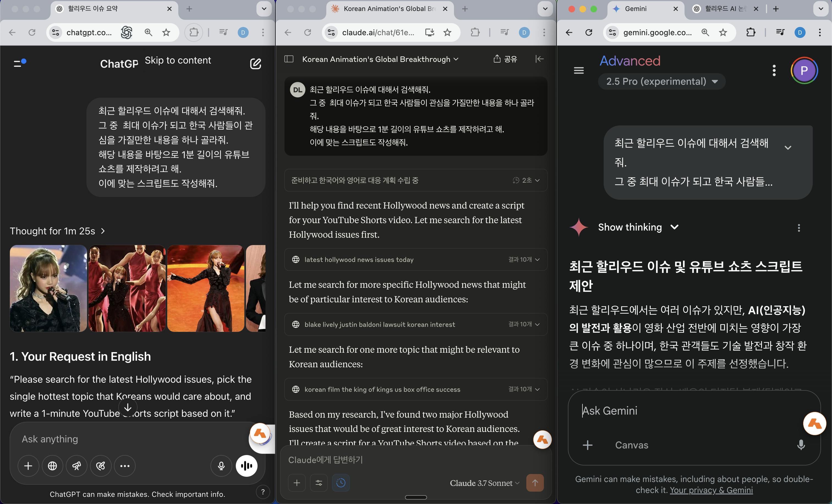
Task: Bookmark the claude.ai page with star
Action: tap(447, 32)
